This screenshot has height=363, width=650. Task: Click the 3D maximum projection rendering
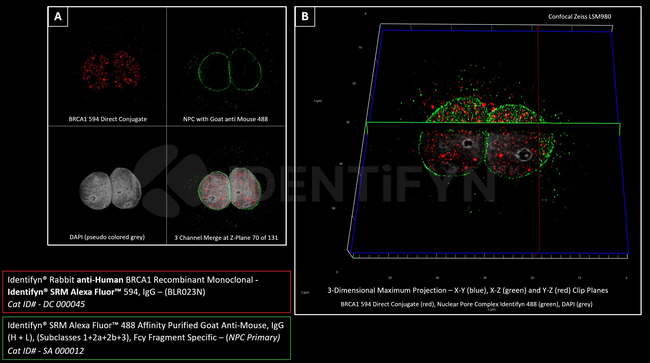pos(488,141)
